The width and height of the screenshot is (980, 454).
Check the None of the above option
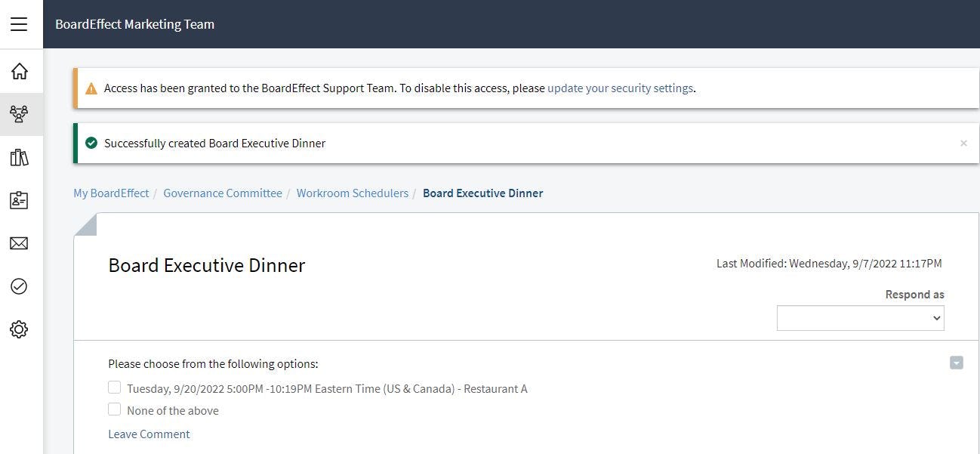coord(114,409)
